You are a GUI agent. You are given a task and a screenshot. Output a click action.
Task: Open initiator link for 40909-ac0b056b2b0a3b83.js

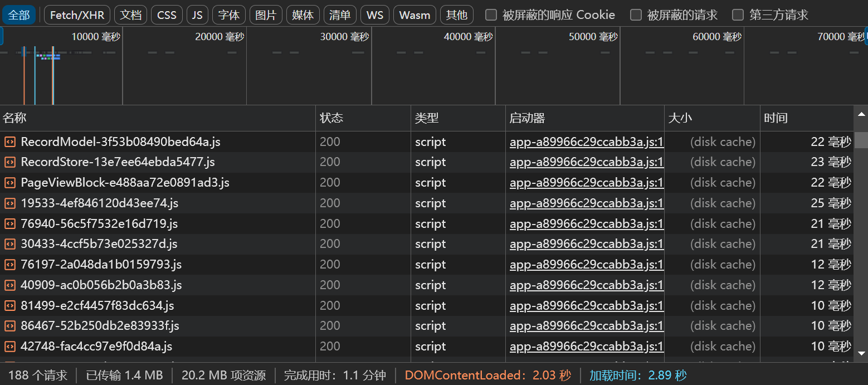point(586,285)
